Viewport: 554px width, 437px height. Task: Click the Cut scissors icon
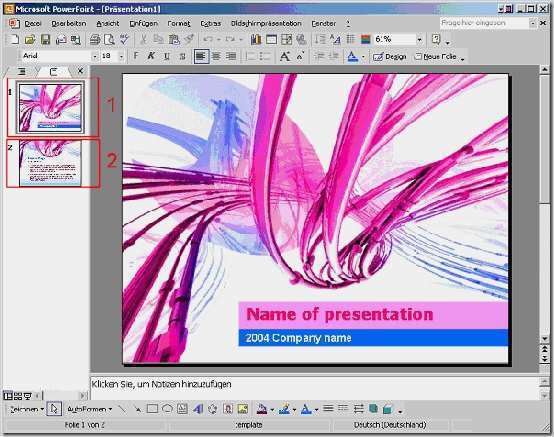coord(143,39)
